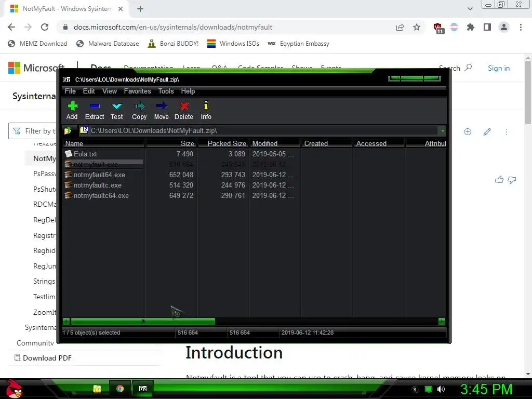The image size is (532, 399).
Task: Sort by the Packed Size column
Action: (223, 143)
